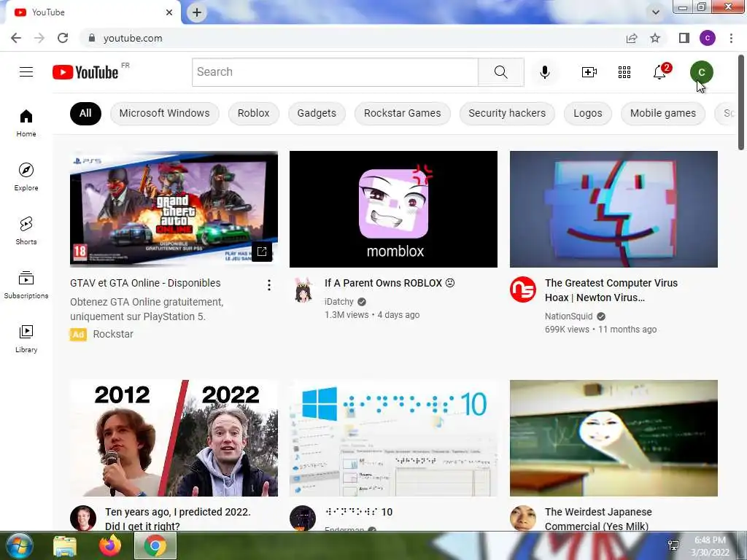Open the new tab plus button
The height and width of the screenshot is (560, 747).
point(197,12)
